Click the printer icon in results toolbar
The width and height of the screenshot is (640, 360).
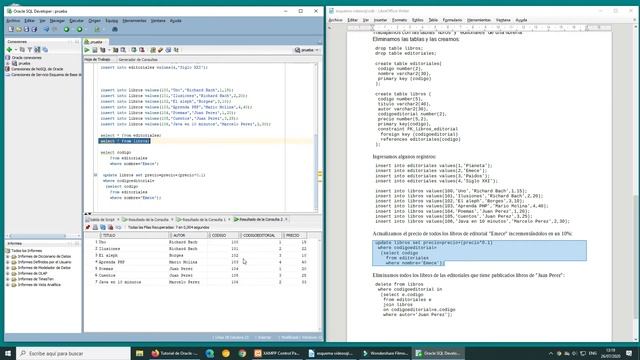pos(95,227)
